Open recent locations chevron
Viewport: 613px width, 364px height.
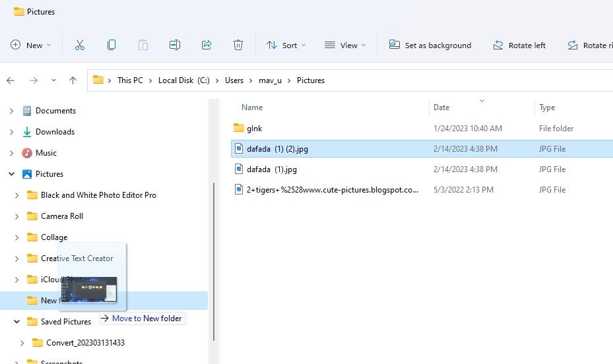53,80
